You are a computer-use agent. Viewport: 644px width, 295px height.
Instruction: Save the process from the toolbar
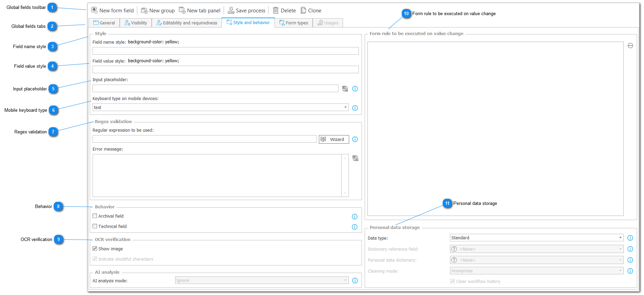[247, 10]
